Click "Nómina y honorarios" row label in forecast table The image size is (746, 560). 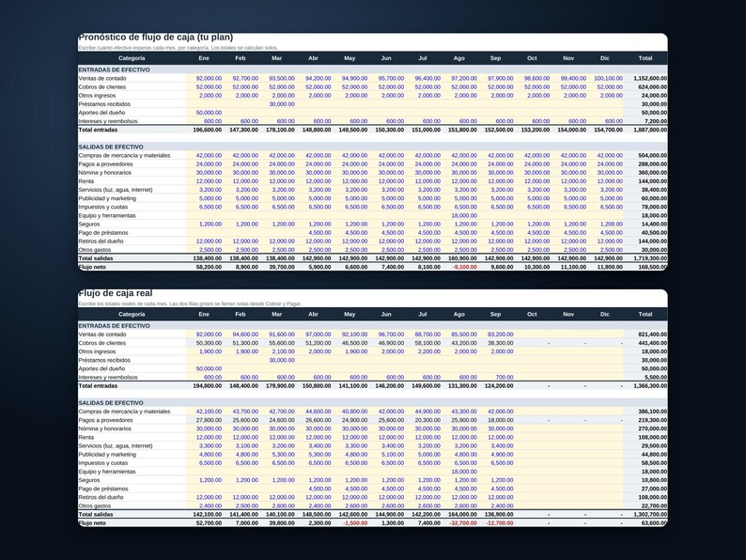pos(104,173)
